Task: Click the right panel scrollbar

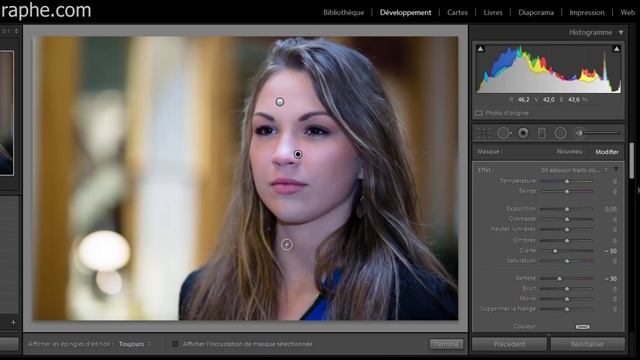Action: click(x=631, y=160)
